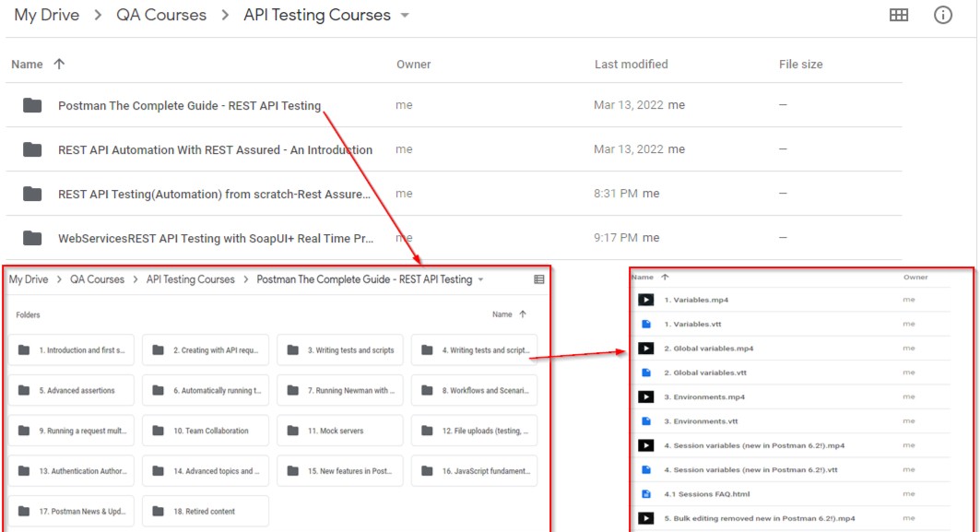Screen dimensions: 980x532
Task: Switch to list layout icon in lower panel
Action: click(538, 279)
